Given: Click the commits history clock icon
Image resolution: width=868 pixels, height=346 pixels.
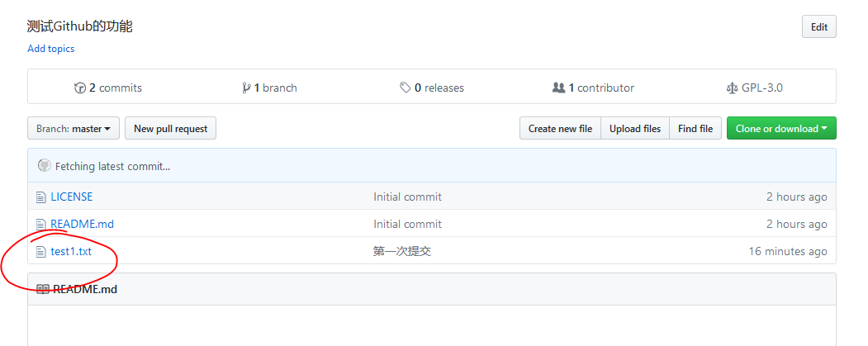Looking at the screenshot, I should (80, 88).
